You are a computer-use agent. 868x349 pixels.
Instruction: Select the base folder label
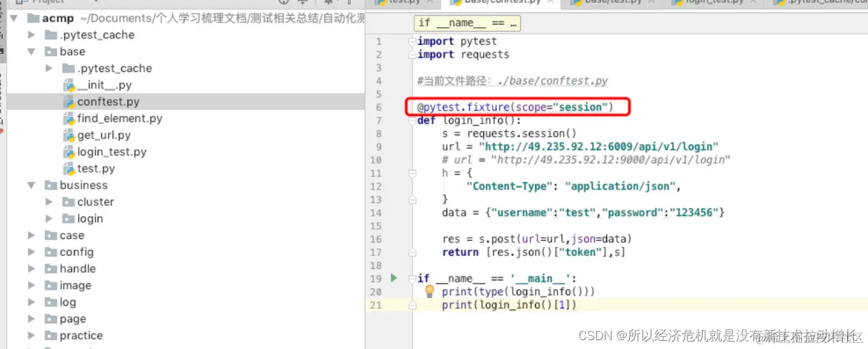(73, 52)
